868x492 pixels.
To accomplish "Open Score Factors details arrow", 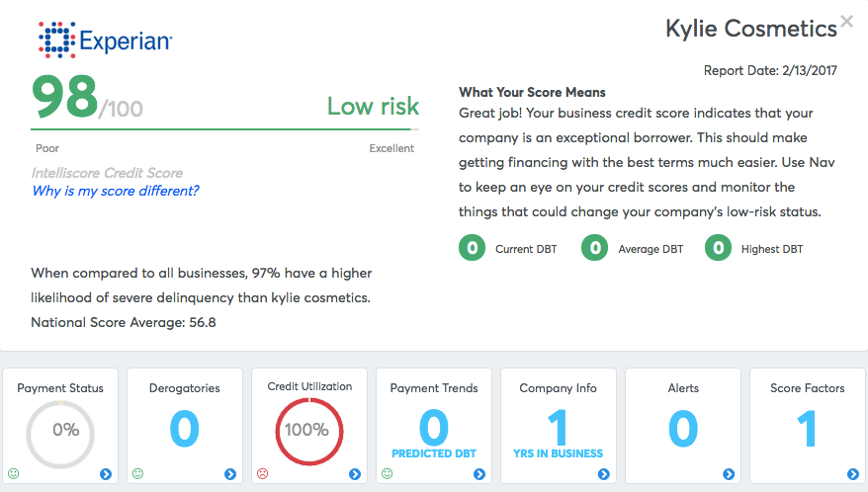I will 853,474.
